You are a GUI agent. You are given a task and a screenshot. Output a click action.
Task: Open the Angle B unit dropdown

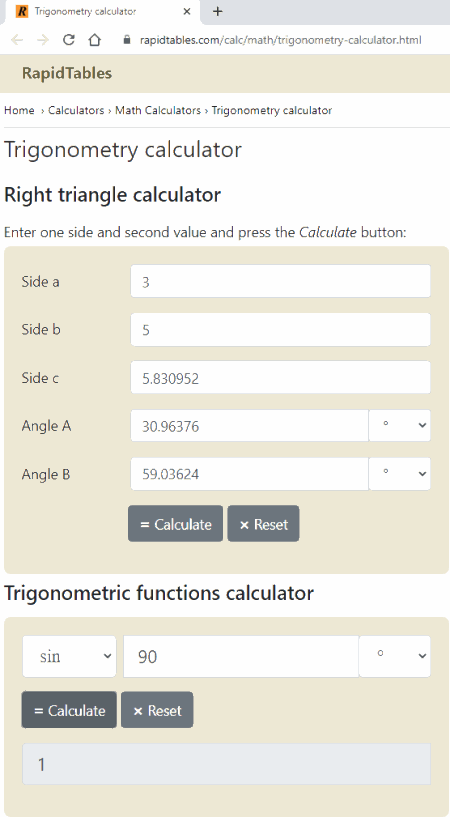[399, 474]
